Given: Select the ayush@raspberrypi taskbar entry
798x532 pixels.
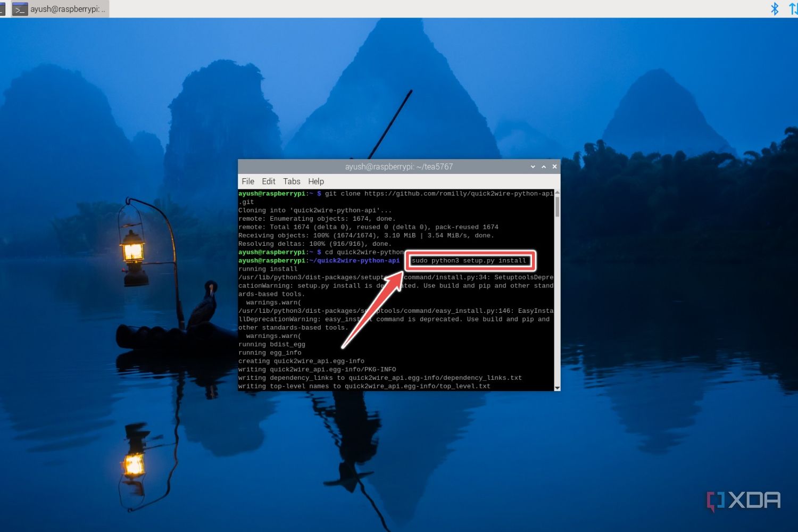Looking at the screenshot, I should click(x=64, y=9).
